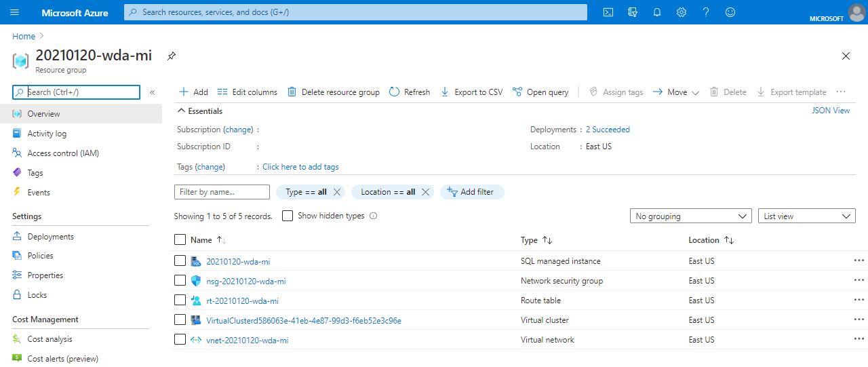Open the 2 Succeeded deployments link
The width and height of the screenshot is (868, 367).
[x=608, y=130]
